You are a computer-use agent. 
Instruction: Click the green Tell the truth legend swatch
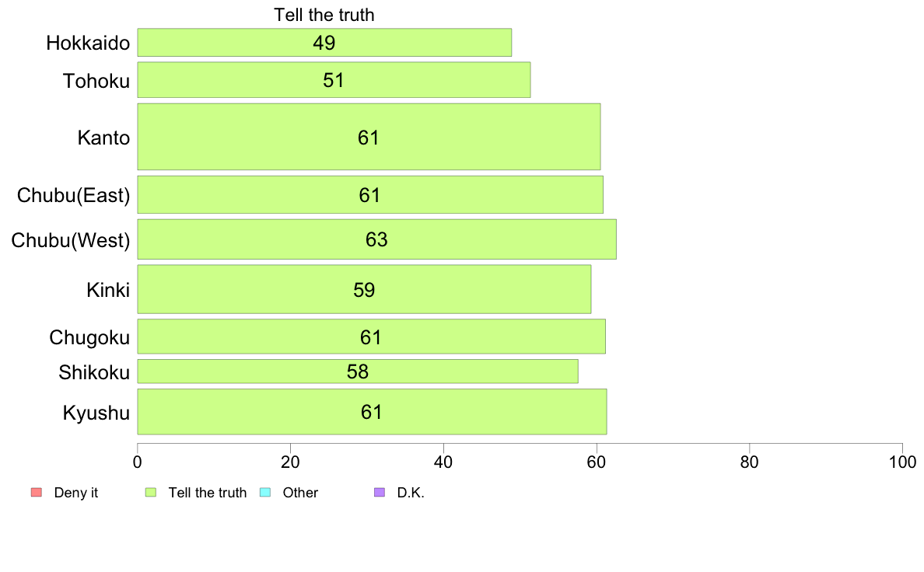pos(151,493)
